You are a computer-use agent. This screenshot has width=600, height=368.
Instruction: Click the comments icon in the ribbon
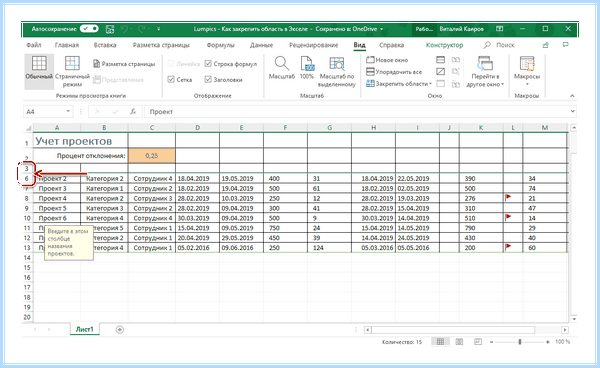point(566,45)
